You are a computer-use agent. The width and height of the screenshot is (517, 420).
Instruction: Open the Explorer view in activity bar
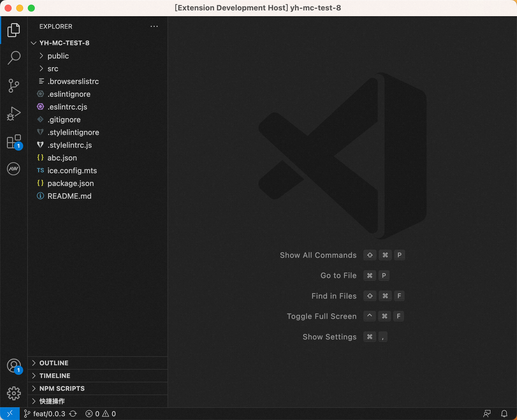(14, 30)
